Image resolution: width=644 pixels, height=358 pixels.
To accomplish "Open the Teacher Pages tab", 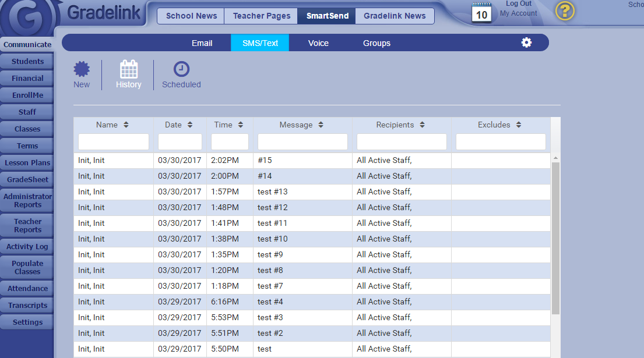I will tap(261, 16).
